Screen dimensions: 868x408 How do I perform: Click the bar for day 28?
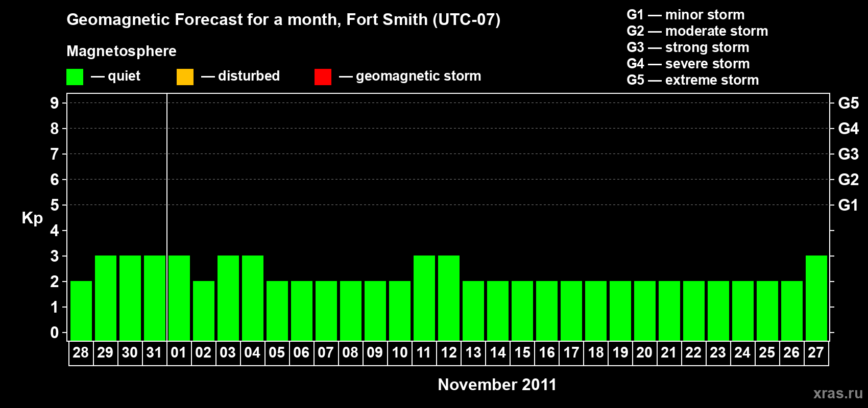[81, 311]
